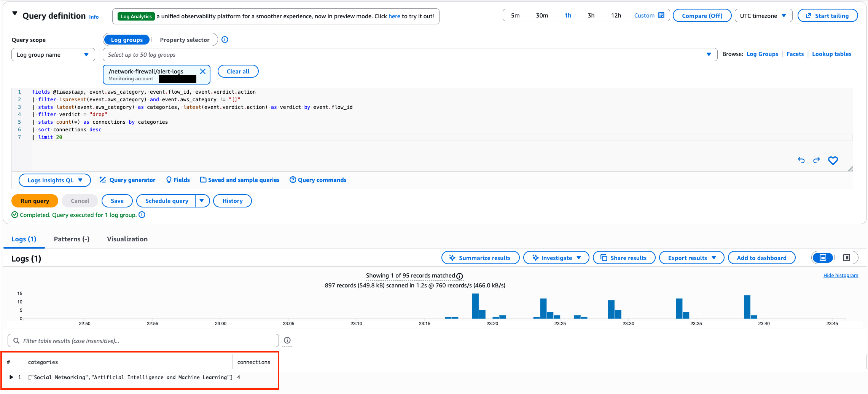Image resolution: width=868 pixels, height=394 pixels.
Task: Click Summarize results button
Action: [480, 258]
